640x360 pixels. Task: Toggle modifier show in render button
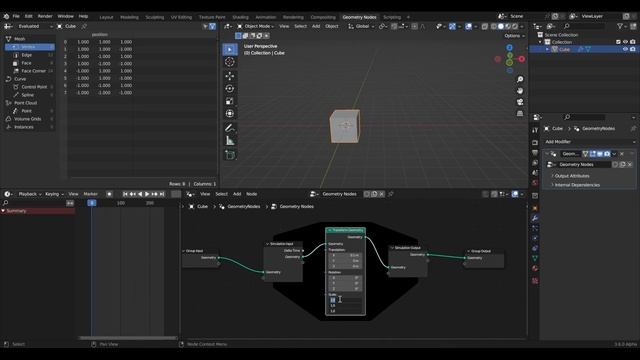pyautogui.click(x=607, y=154)
